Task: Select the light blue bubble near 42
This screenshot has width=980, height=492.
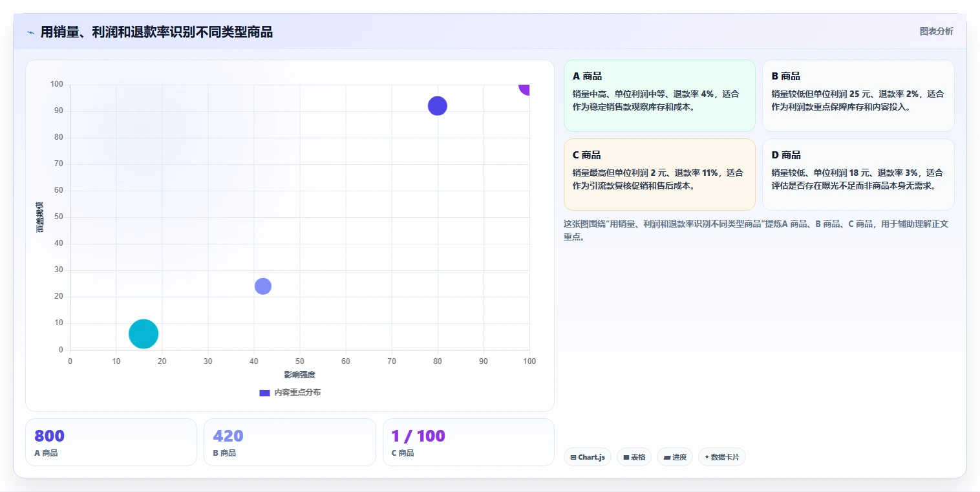Action: (x=262, y=286)
